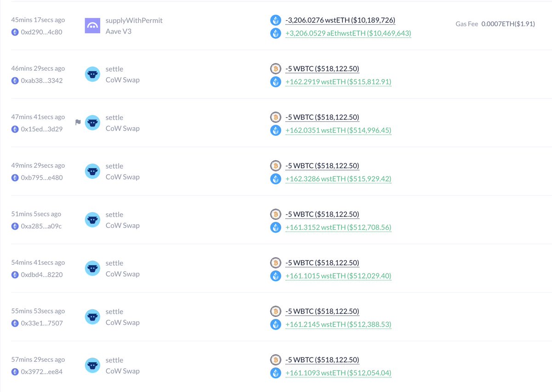This screenshot has width=552, height=392.
Task: Open +161.1093 wstETH ($512,054.04) amount
Action: coord(339,373)
